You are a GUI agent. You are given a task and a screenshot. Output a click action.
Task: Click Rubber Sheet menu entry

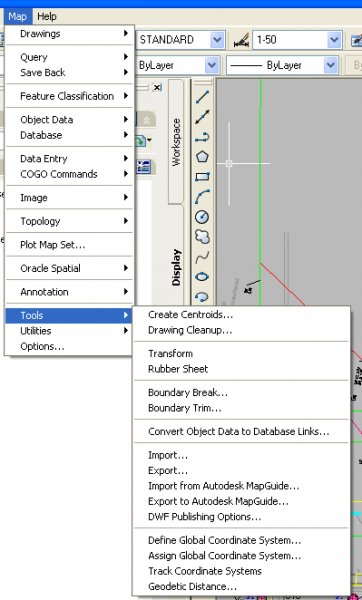[x=178, y=369]
